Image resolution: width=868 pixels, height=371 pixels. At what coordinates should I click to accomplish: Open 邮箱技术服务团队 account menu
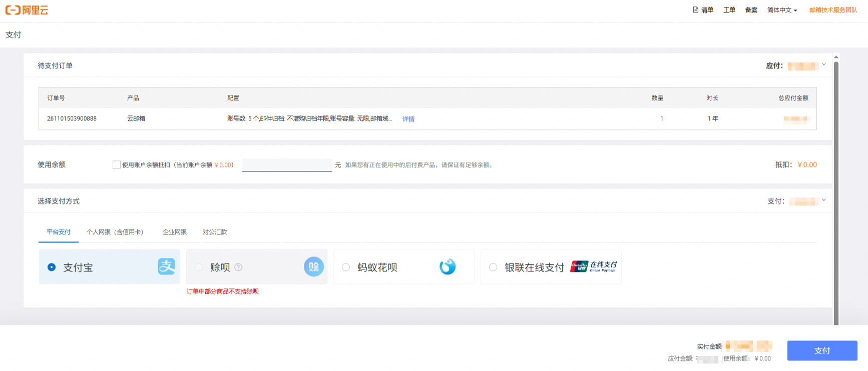[833, 10]
